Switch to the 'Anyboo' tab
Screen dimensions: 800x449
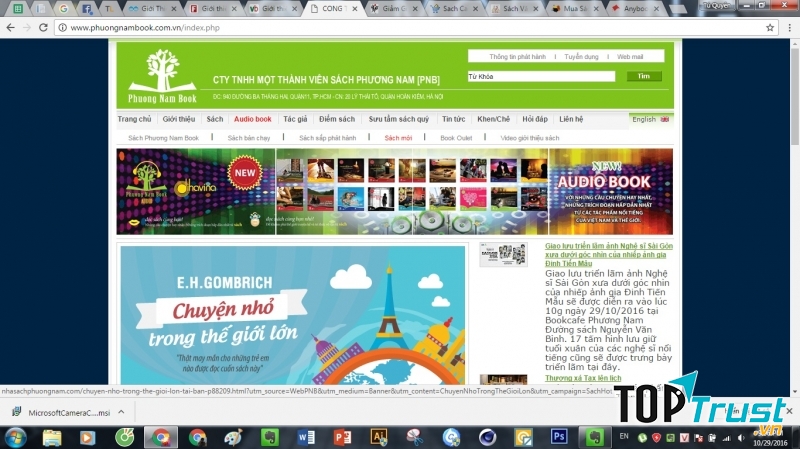(634, 9)
